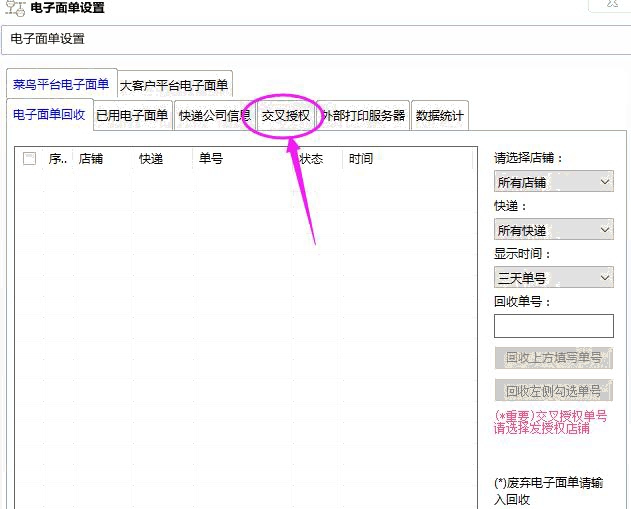Tick the select-all checkbox in the table header
The width and height of the screenshot is (631, 509).
click(30, 159)
